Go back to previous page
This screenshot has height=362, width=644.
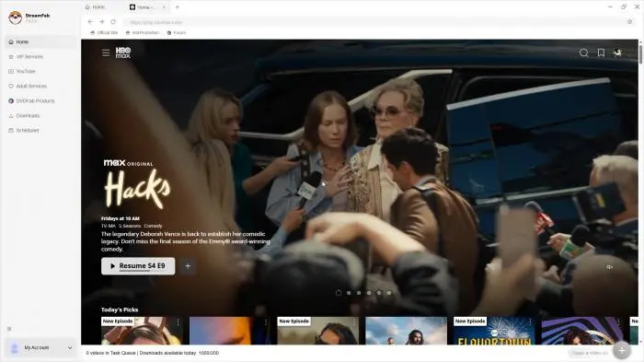(90, 22)
